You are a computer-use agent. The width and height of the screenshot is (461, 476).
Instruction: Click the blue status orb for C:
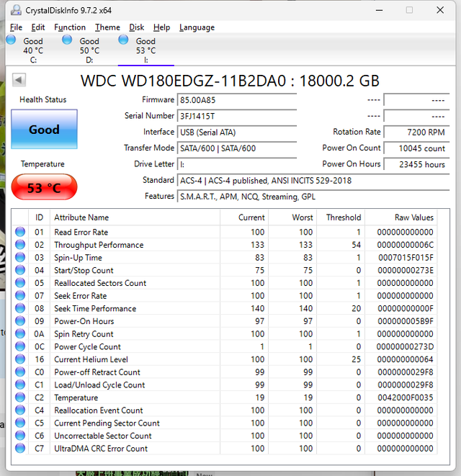11,40
